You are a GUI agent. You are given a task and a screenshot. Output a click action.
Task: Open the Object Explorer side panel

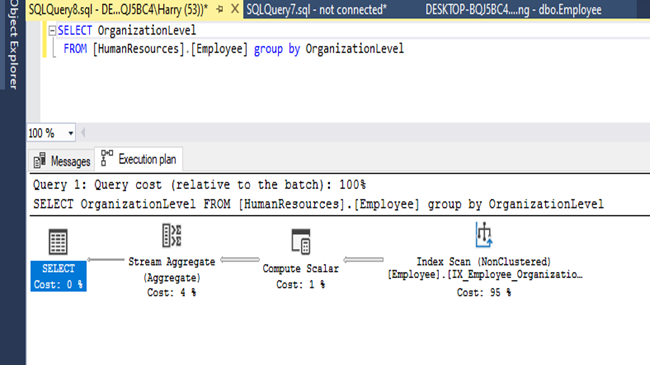tap(13, 44)
